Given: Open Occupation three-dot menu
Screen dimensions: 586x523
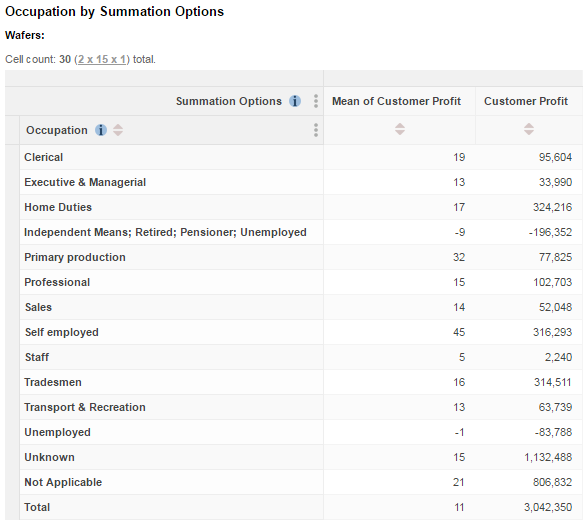Looking at the screenshot, I should coord(316,130).
